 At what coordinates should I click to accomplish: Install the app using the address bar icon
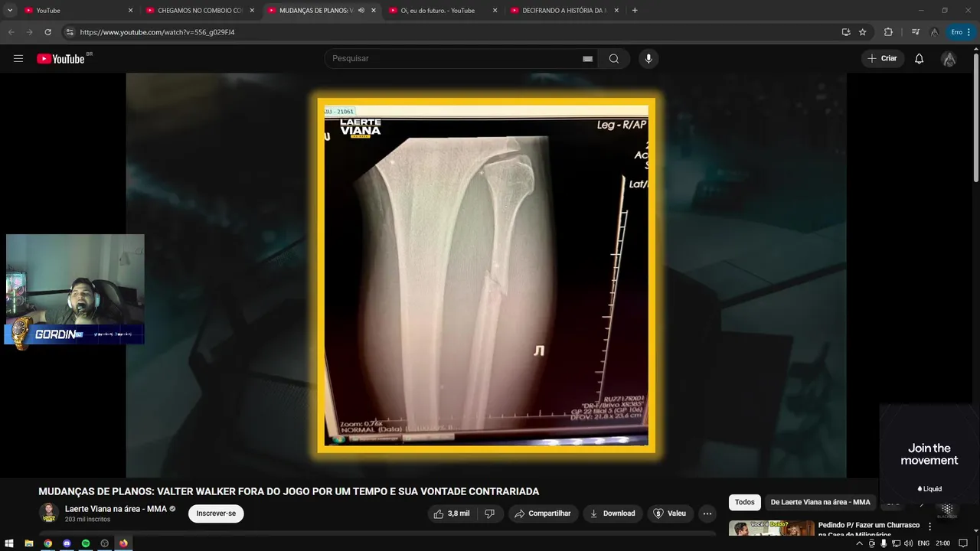[x=845, y=32]
